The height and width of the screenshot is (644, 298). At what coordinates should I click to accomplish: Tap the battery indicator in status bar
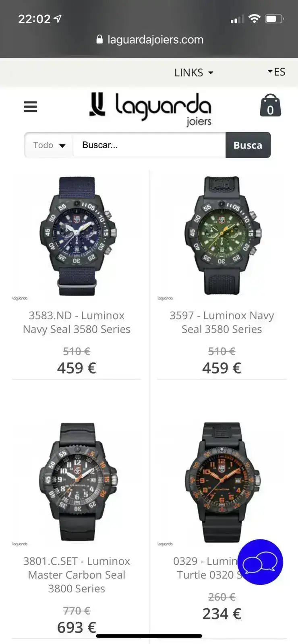274,19
